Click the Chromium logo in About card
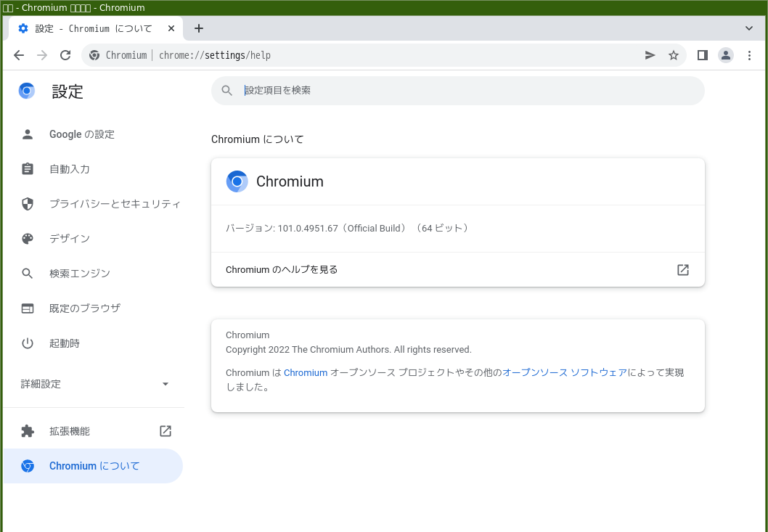This screenshot has width=768, height=532. (x=237, y=181)
